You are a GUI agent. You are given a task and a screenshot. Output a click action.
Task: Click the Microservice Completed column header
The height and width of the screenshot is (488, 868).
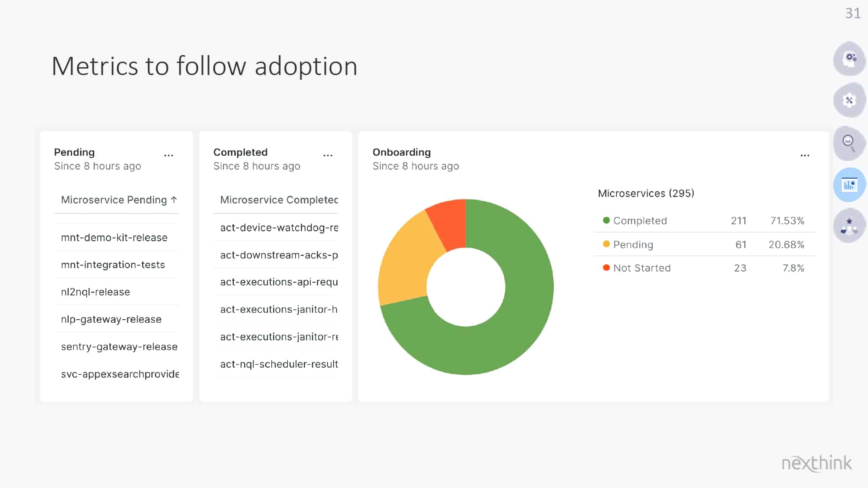[279, 200]
